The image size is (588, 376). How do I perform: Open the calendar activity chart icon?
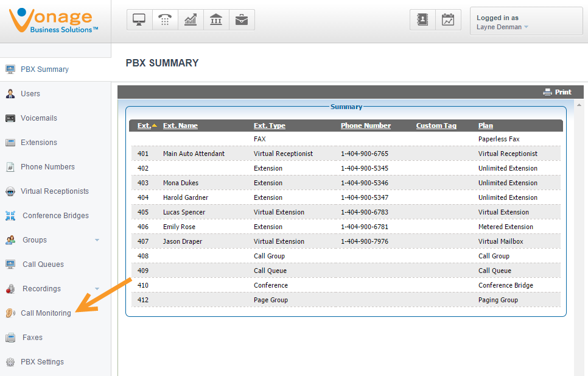click(x=448, y=20)
